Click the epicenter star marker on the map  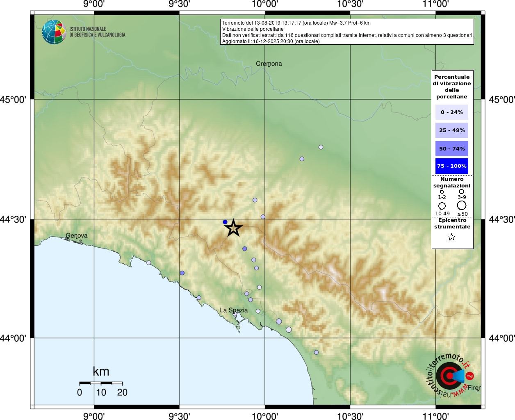pyautogui.click(x=234, y=228)
